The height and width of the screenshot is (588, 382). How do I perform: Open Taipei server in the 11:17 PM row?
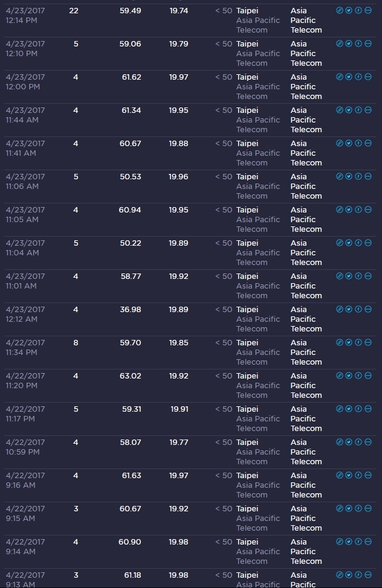pyautogui.click(x=247, y=409)
